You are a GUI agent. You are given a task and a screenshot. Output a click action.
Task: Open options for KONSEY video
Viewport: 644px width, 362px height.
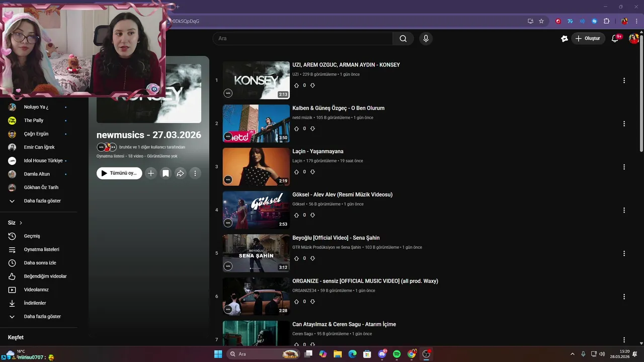[624, 80]
